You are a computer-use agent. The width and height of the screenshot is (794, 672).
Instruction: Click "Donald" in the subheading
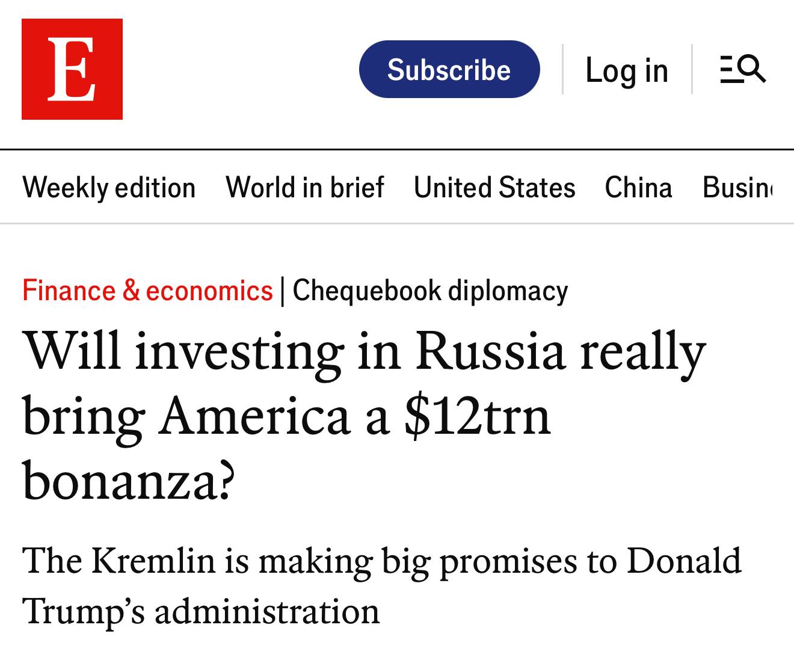click(x=684, y=561)
